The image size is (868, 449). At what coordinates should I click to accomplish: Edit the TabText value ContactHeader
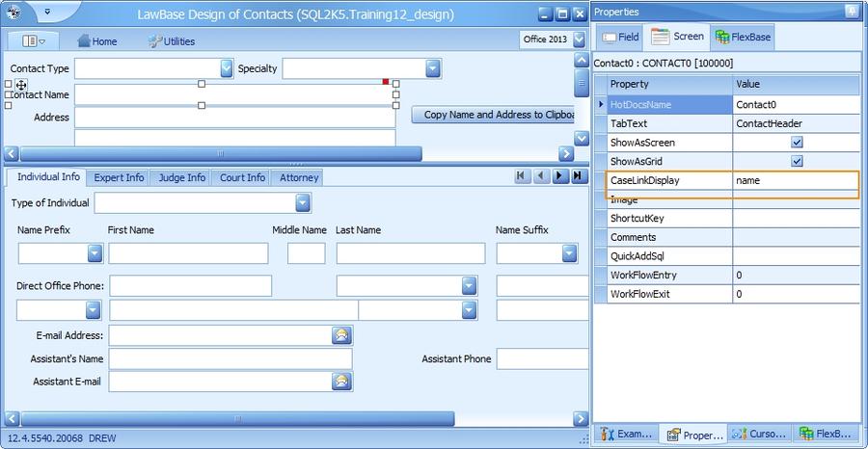[796, 124]
